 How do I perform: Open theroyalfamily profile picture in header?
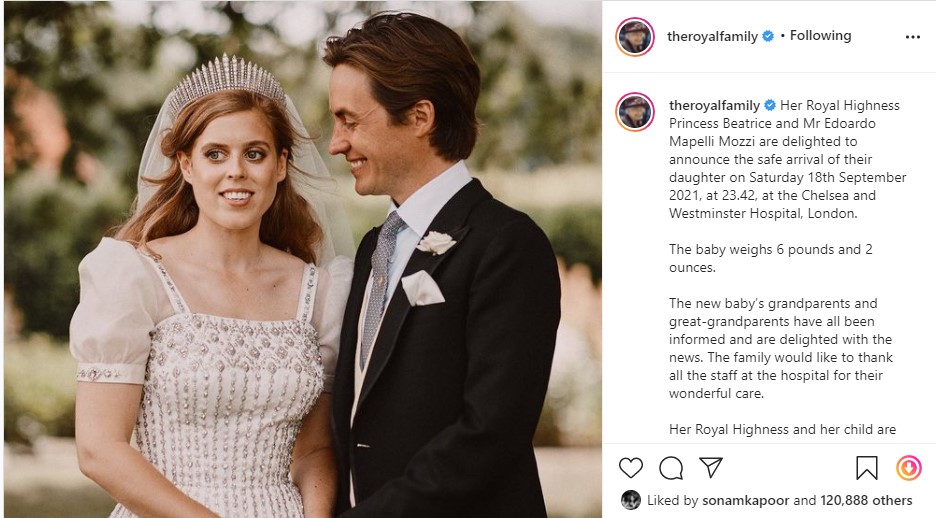click(635, 37)
